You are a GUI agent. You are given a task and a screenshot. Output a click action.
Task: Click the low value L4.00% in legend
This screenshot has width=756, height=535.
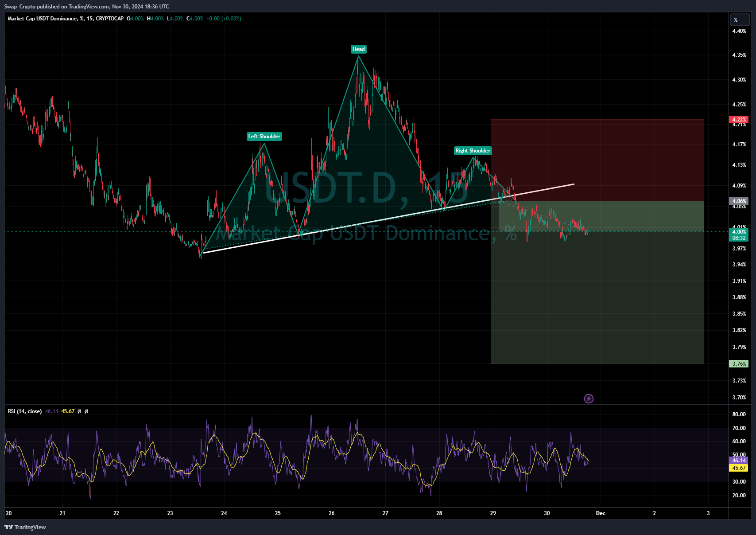pyautogui.click(x=175, y=19)
